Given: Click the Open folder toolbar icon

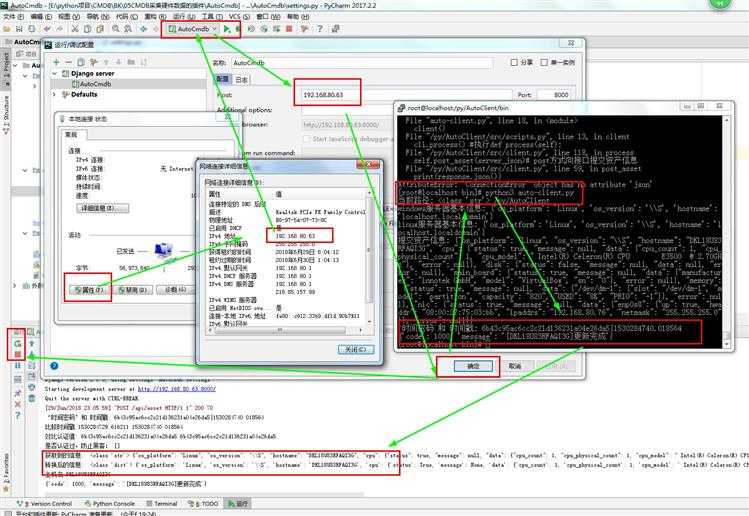Looking at the screenshot, I should 7,29.
